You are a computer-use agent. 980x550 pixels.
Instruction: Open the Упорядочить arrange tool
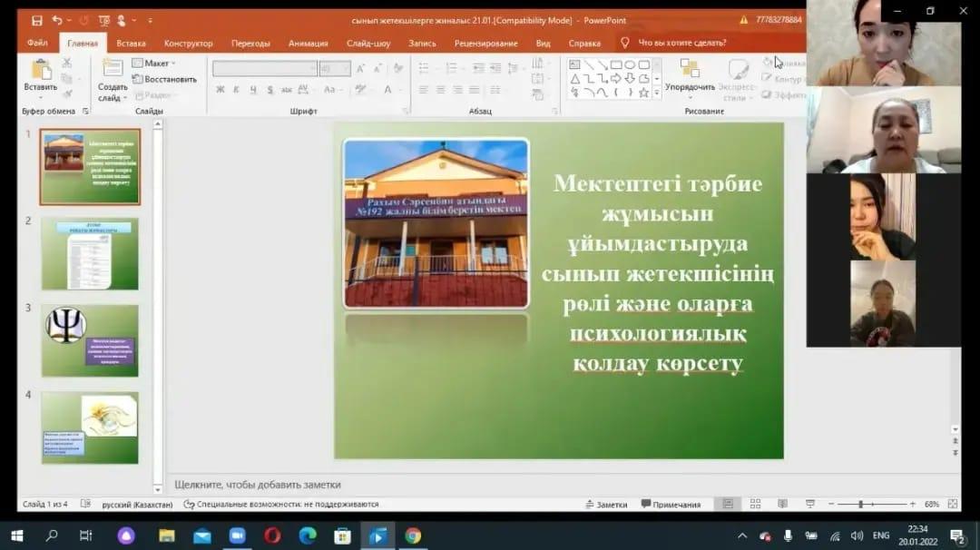690,76
